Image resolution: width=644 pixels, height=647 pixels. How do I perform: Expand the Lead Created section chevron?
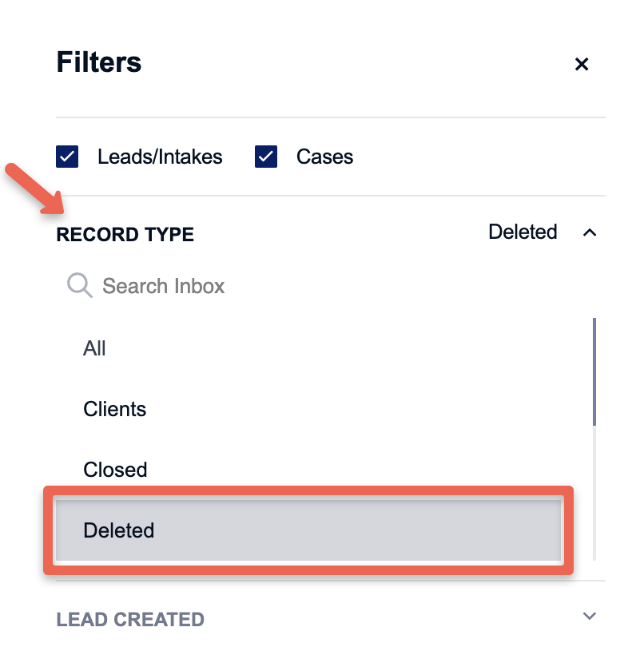[590, 616]
